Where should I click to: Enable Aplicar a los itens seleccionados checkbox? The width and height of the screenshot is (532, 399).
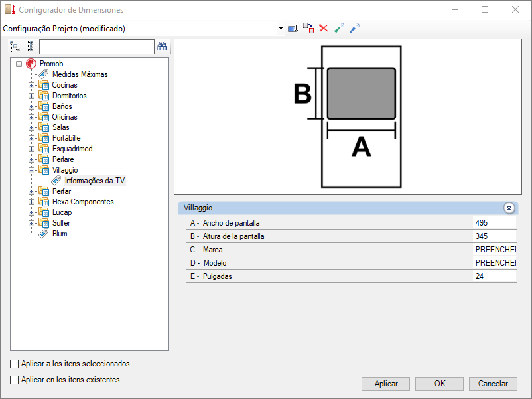click(x=15, y=364)
